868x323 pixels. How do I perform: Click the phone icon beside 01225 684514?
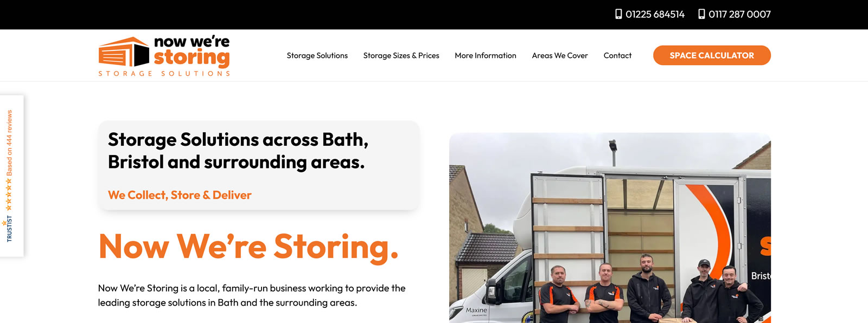tap(618, 14)
